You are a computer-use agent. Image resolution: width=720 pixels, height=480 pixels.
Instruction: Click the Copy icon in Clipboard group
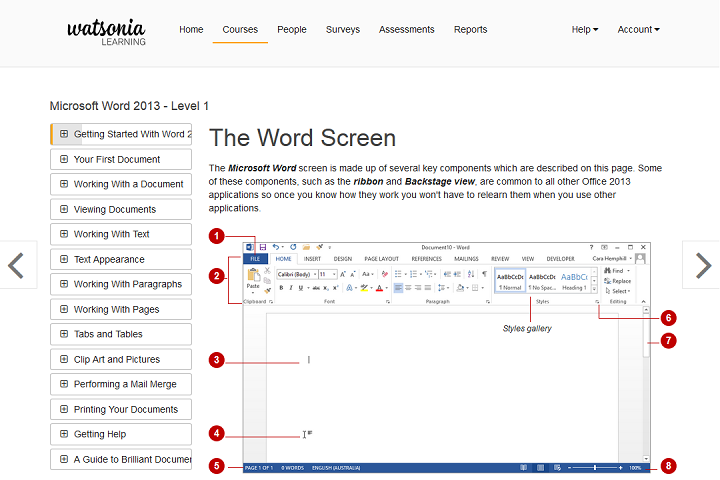267,280
